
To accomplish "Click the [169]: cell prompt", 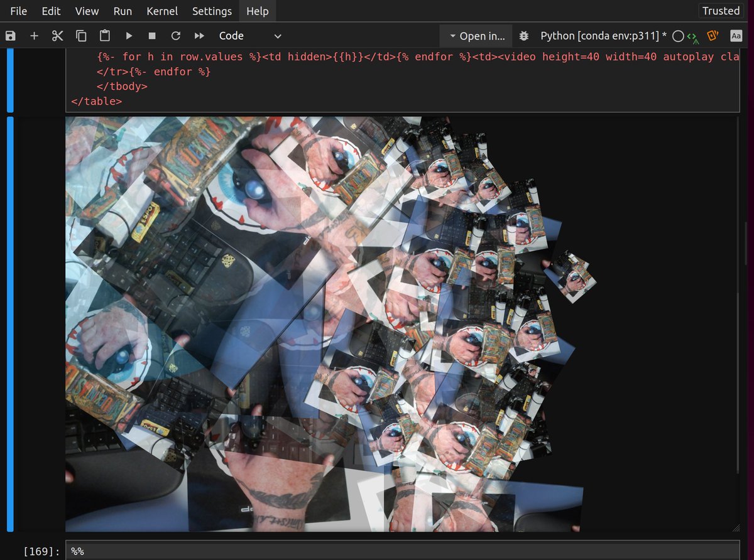I will pyautogui.click(x=41, y=551).
